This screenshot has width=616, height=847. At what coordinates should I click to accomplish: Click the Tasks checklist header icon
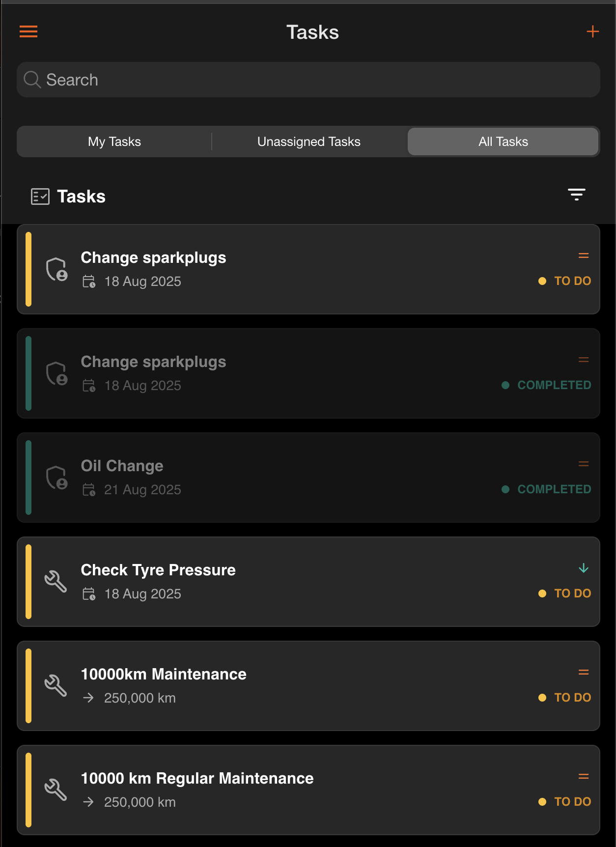point(40,197)
